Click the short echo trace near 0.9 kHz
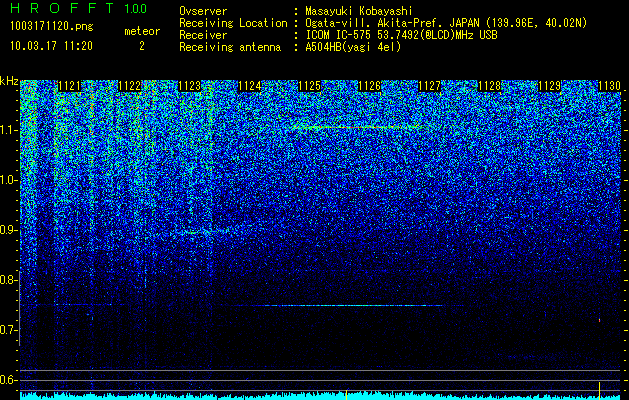This screenshot has width=629, height=400. tap(205, 231)
